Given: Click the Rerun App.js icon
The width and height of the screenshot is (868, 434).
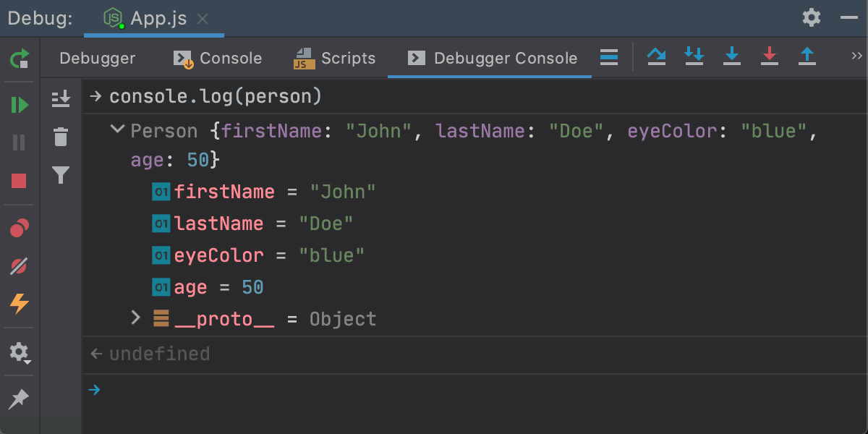Looking at the screenshot, I should coord(20,59).
